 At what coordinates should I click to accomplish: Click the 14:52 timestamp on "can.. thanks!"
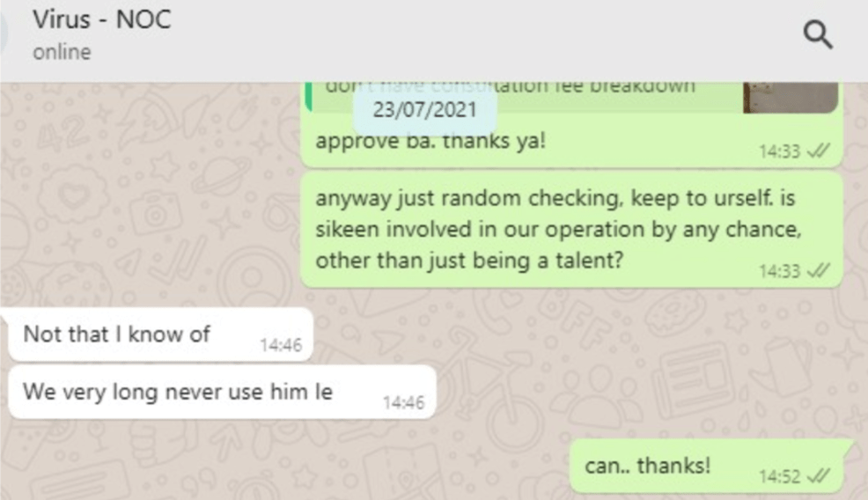779,477
